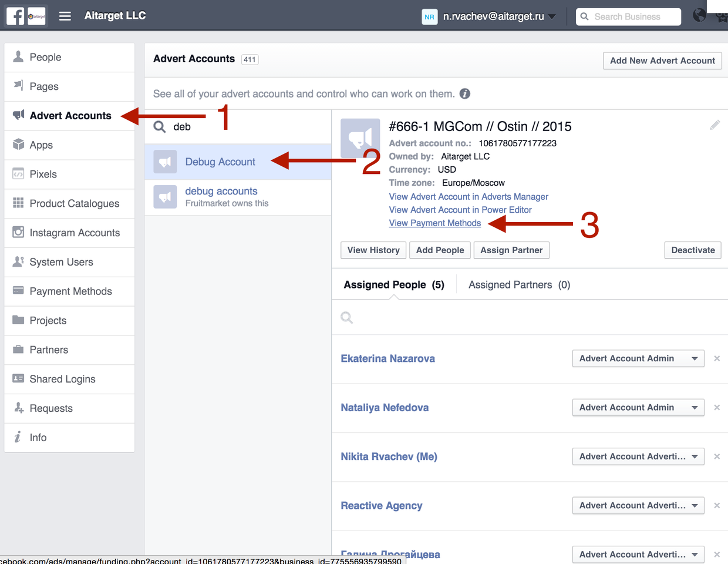Click the Partners briefcase icon

[x=18, y=349]
